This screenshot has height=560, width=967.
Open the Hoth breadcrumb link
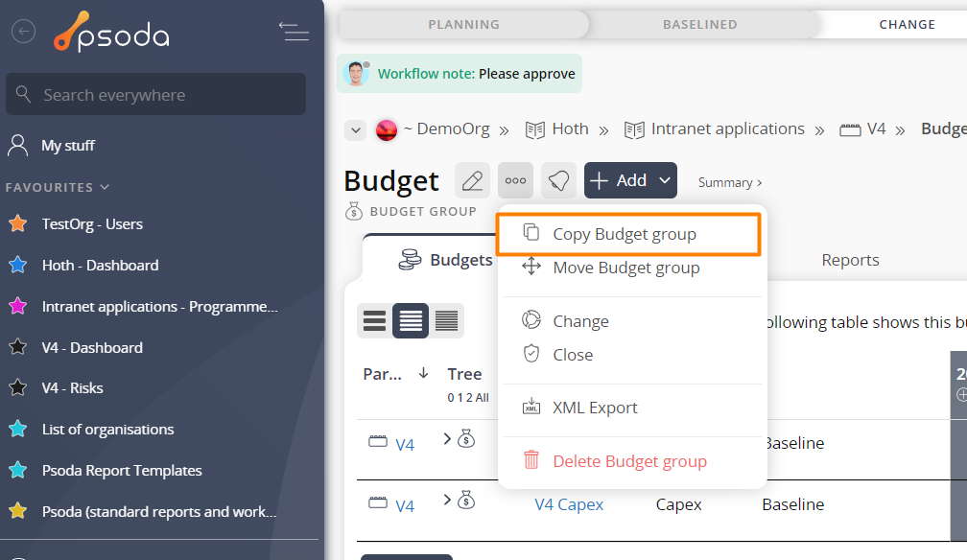570,128
